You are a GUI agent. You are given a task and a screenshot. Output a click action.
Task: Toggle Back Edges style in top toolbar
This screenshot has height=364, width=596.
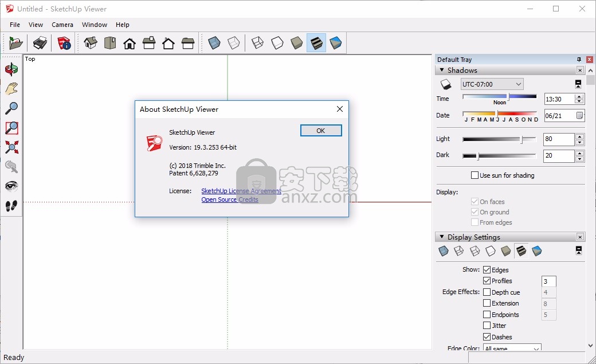234,43
